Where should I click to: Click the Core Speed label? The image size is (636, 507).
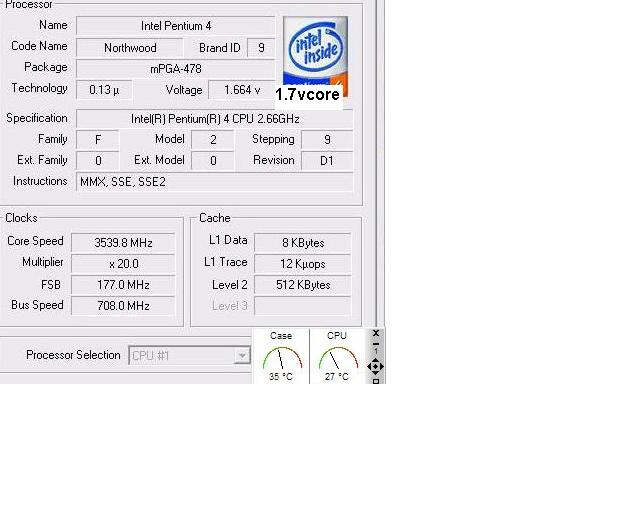point(35,241)
